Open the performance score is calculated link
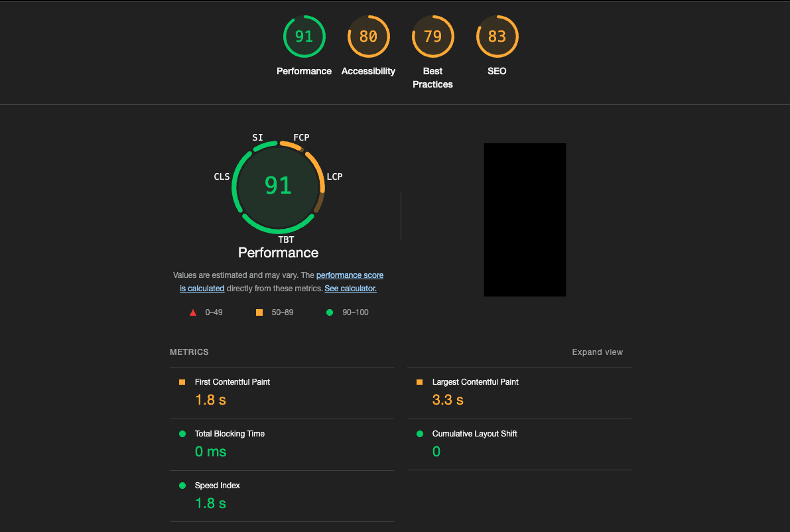790x532 pixels. click(350, 275)
